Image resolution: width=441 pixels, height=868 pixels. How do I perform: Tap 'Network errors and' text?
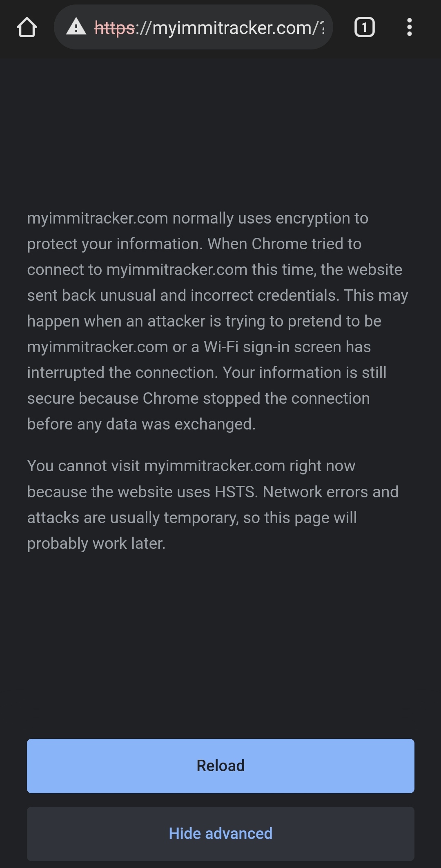[x=330, y=492]
